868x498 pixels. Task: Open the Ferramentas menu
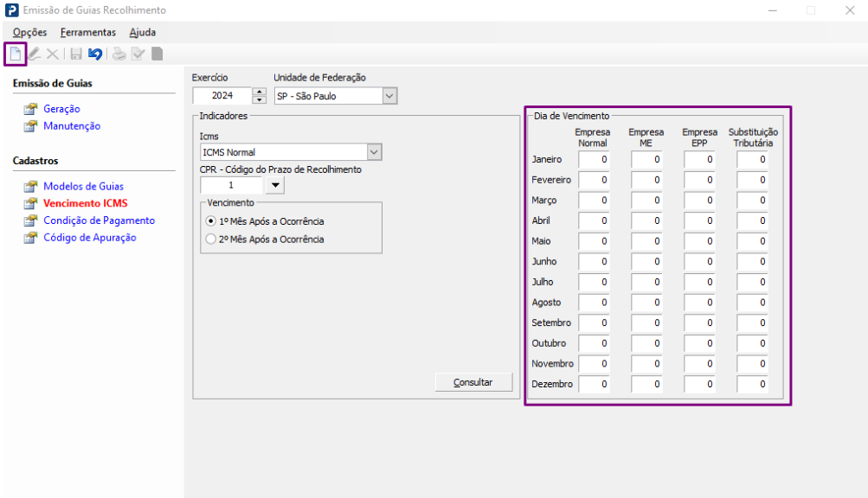[88, 32]
